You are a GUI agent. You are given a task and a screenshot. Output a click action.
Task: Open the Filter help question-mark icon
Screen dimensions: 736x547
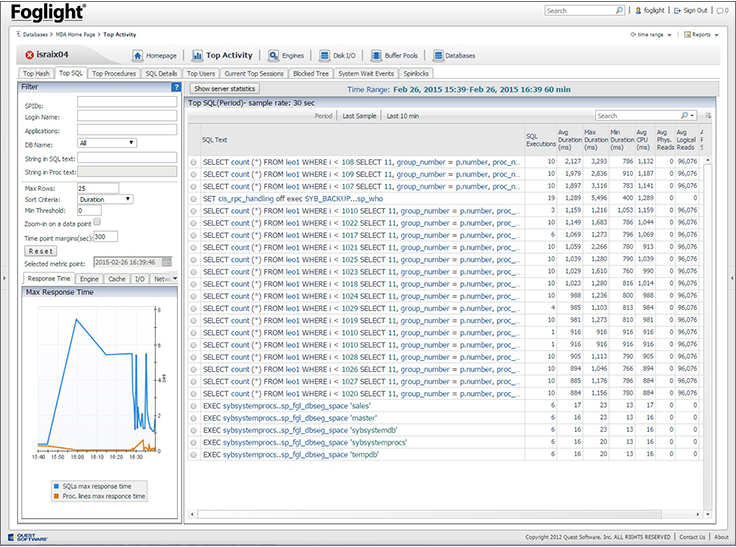click(x=176, y=87)
